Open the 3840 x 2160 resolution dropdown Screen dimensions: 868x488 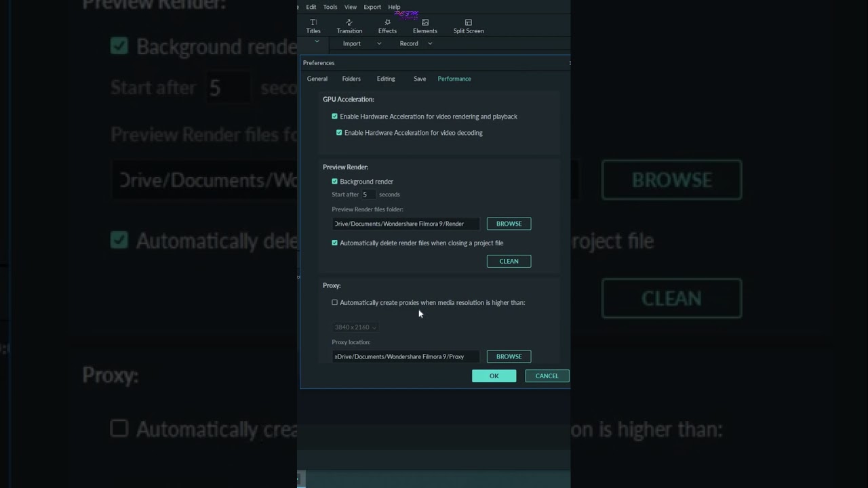355,327
